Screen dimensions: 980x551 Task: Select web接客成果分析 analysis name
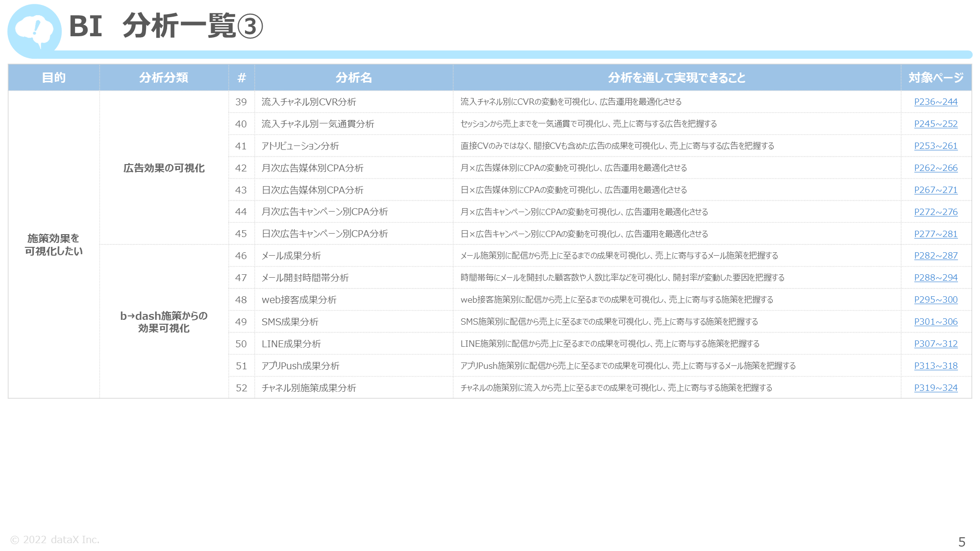point(299,300)
